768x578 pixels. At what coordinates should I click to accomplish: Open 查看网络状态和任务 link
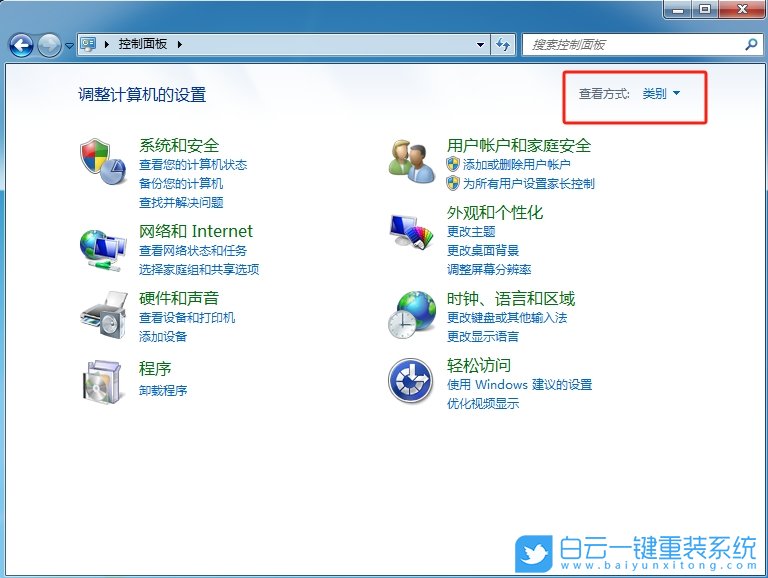point(193,251)
